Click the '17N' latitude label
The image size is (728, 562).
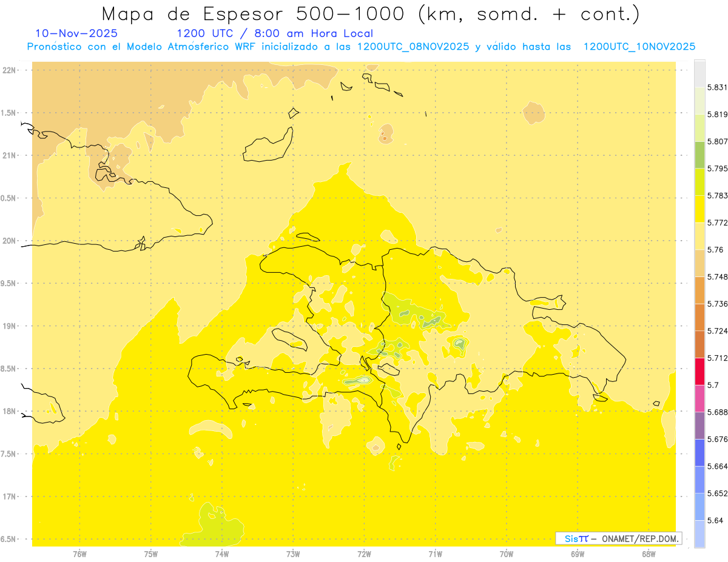pos(10,497)
